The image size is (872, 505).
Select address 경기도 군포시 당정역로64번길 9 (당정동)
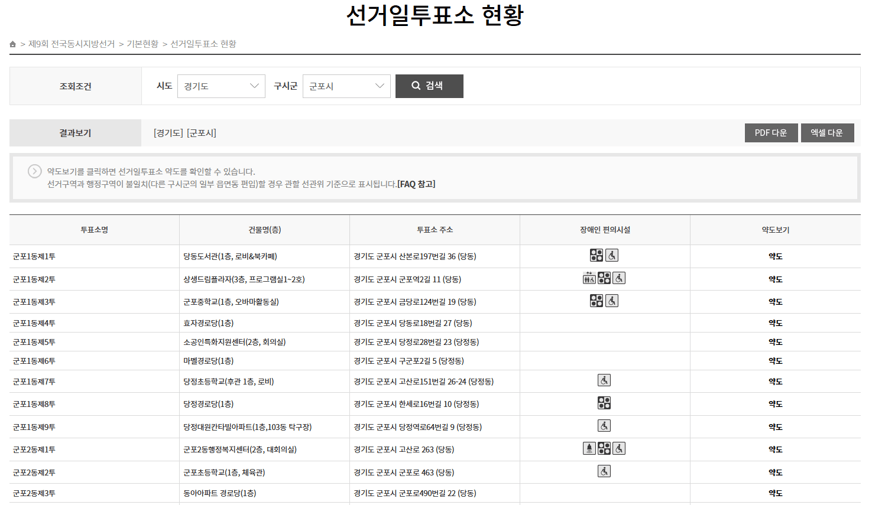[418, 427]
